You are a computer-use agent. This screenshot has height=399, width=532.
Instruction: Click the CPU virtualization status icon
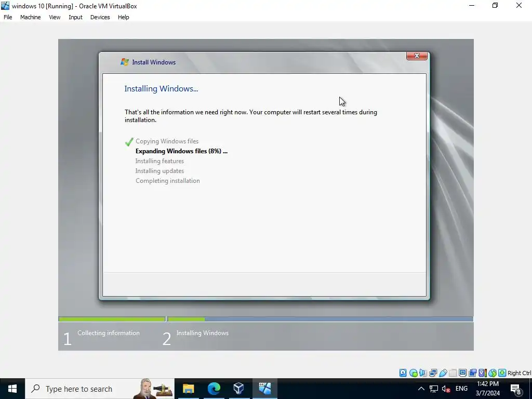[x=483, y=373]
